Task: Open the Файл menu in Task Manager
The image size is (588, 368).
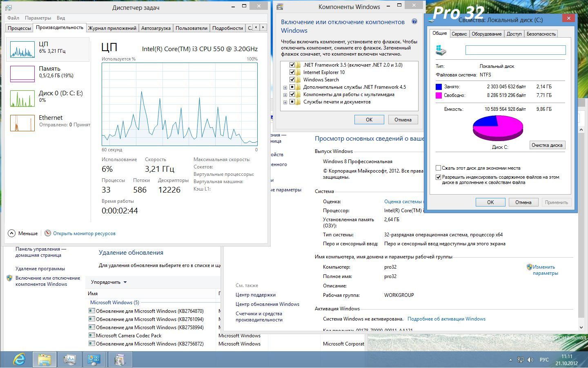Action: click(x=13, y=18)
